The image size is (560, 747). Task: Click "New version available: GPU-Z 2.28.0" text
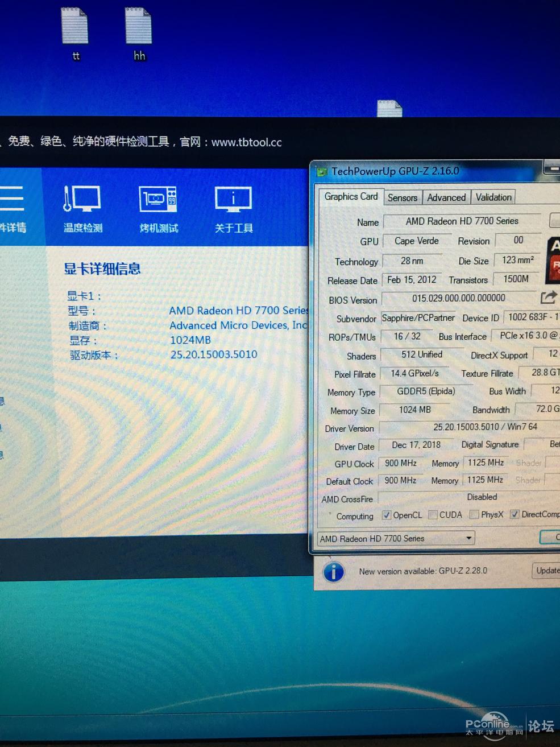pos(423,571)
